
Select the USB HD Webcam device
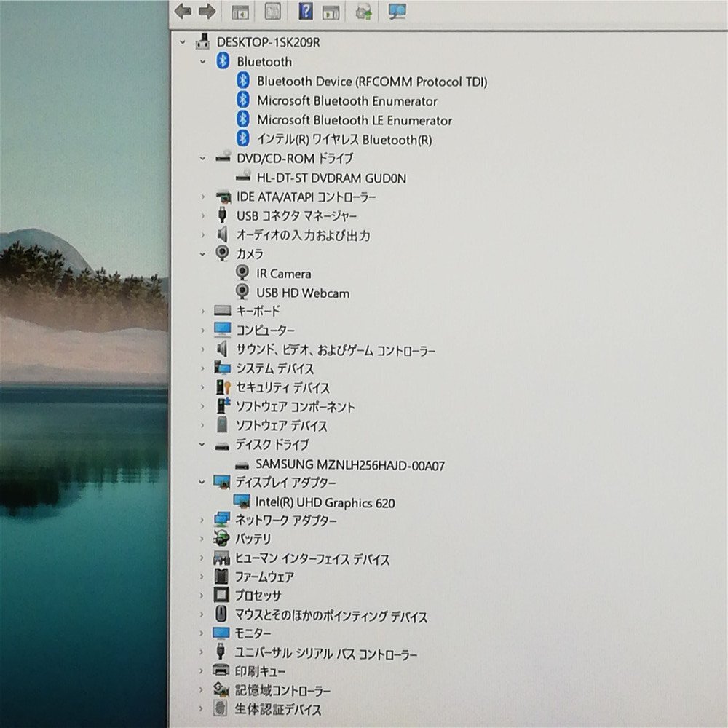click(303, 293)
